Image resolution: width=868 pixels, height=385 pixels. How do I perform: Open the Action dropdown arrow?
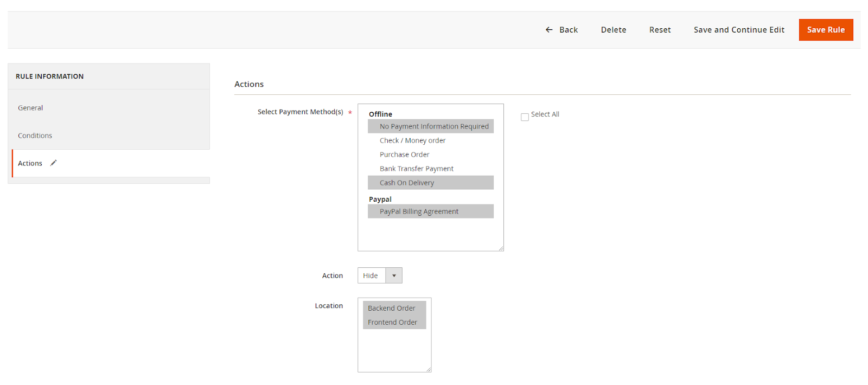394,275
